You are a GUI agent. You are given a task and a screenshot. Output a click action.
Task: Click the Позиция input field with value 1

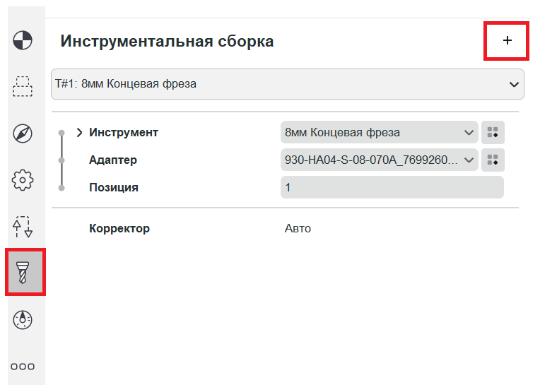coord(392,187)
